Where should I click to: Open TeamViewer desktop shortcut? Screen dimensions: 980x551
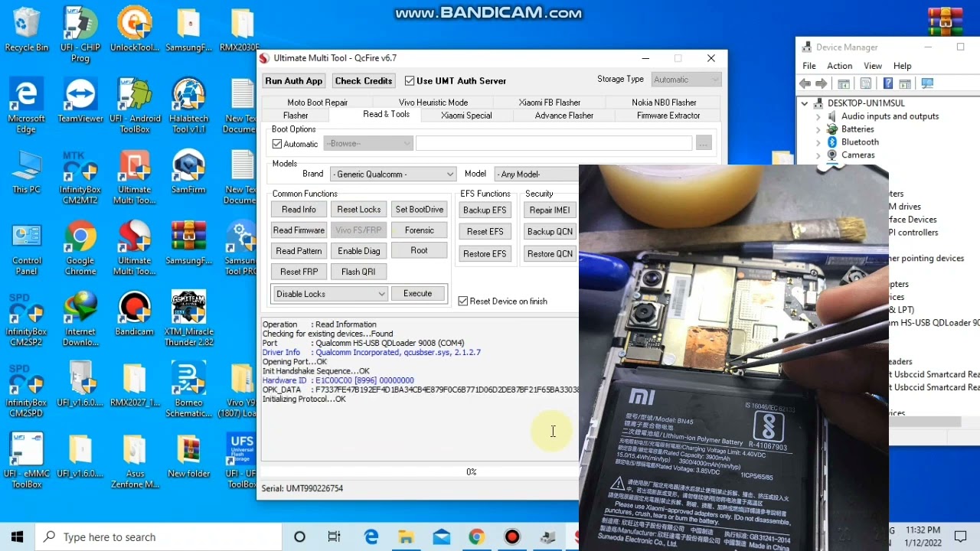(80, 102)
